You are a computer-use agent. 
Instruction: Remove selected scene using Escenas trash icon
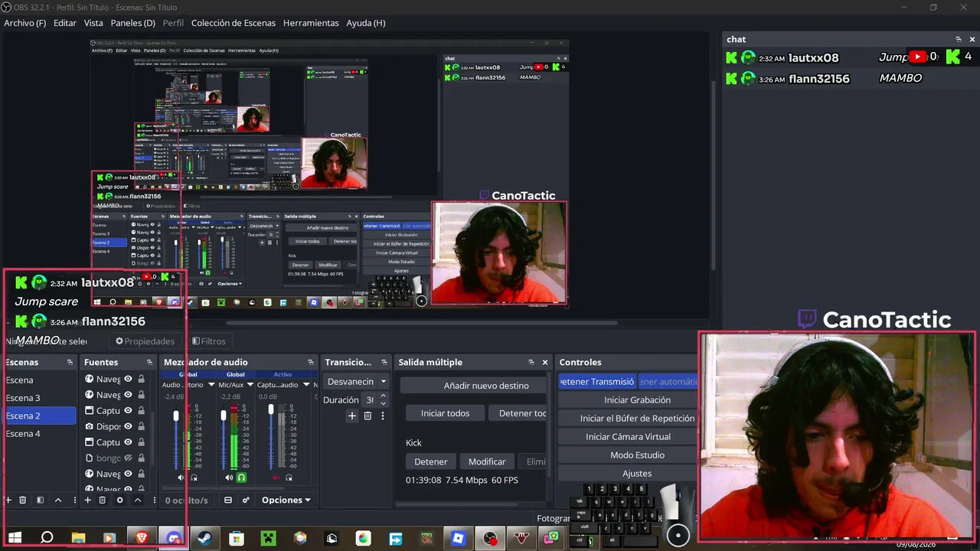pyautogui.click(x=23, y=500)
